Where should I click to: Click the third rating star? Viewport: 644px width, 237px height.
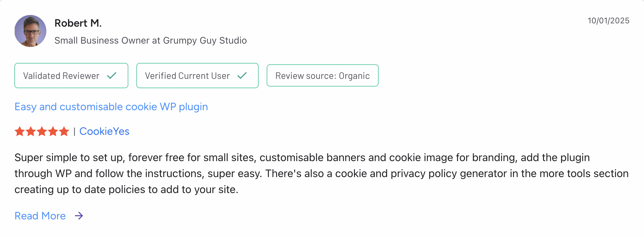[42, 131]
